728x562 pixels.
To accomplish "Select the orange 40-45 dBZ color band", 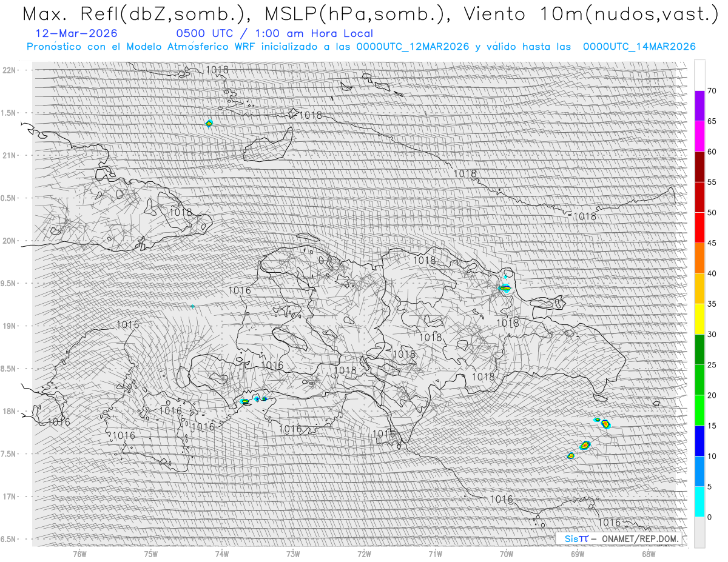I will pyautogui.click(x=699, y=258).
